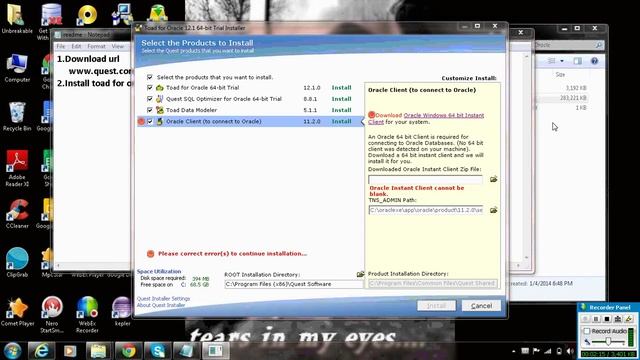Image resolution: width=640 pixels, height=360 pixels.
Task: Open Windows Explorer from the taskbar
Action: tap(98, 351)
